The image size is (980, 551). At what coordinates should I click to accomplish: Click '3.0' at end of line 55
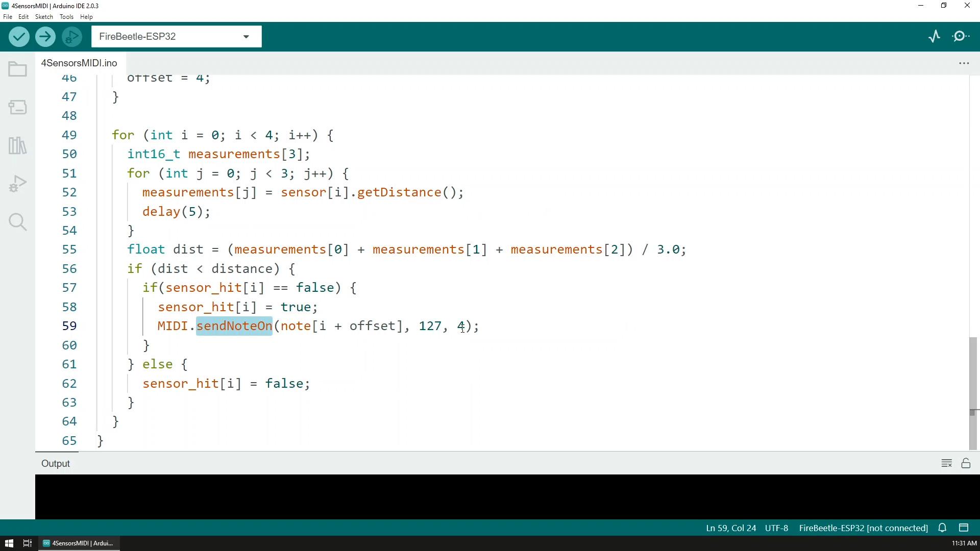coord(668,249)
